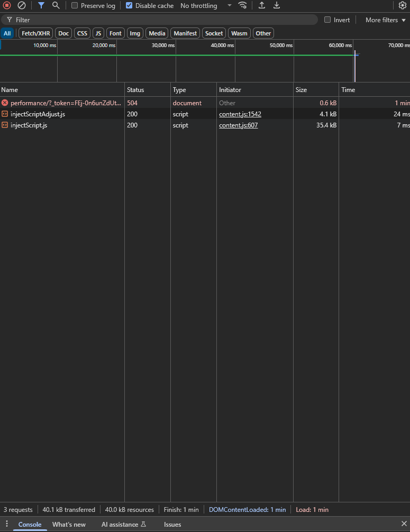The height and width of the screenshot is (532, 410).
Task: Uncheck Disable cache checkbox
Action: [129, 5]
